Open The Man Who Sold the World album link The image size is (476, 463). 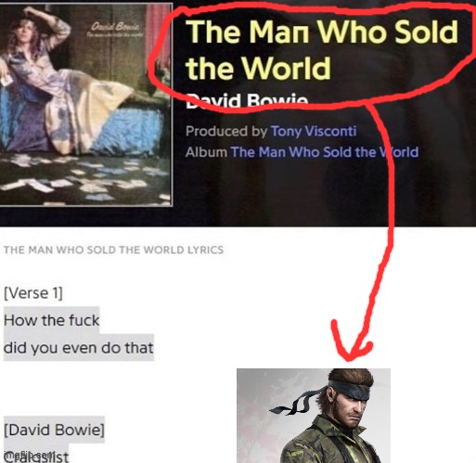[x=325, y=152]
